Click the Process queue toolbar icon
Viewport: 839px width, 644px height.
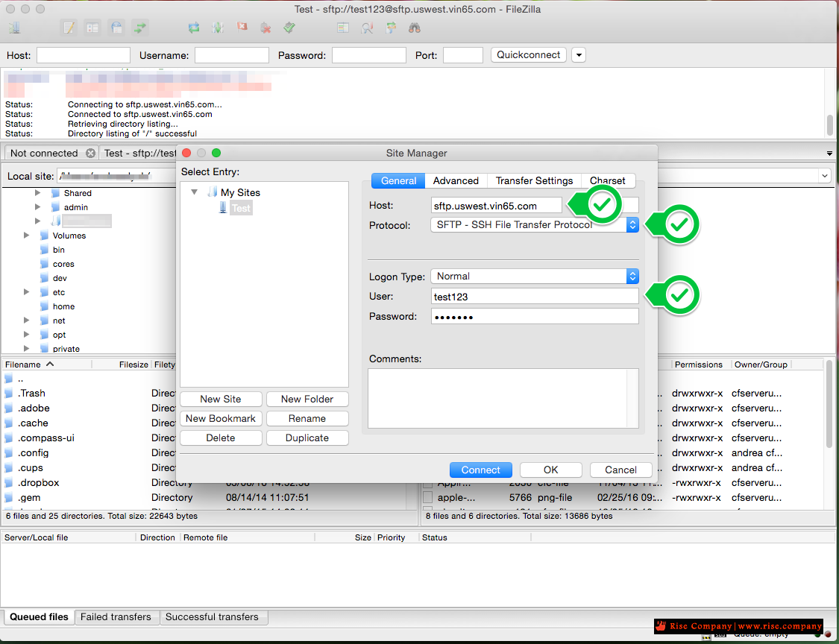tap(218, 28)
